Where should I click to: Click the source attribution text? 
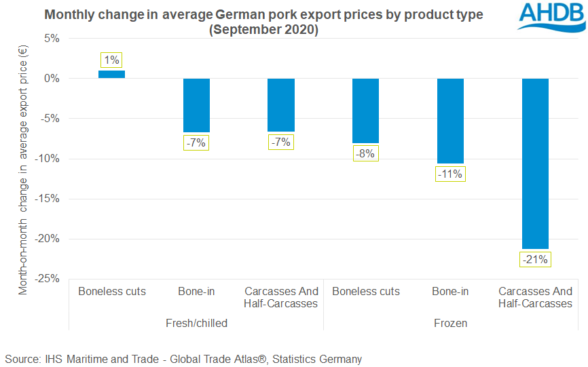tap(183, 359)
